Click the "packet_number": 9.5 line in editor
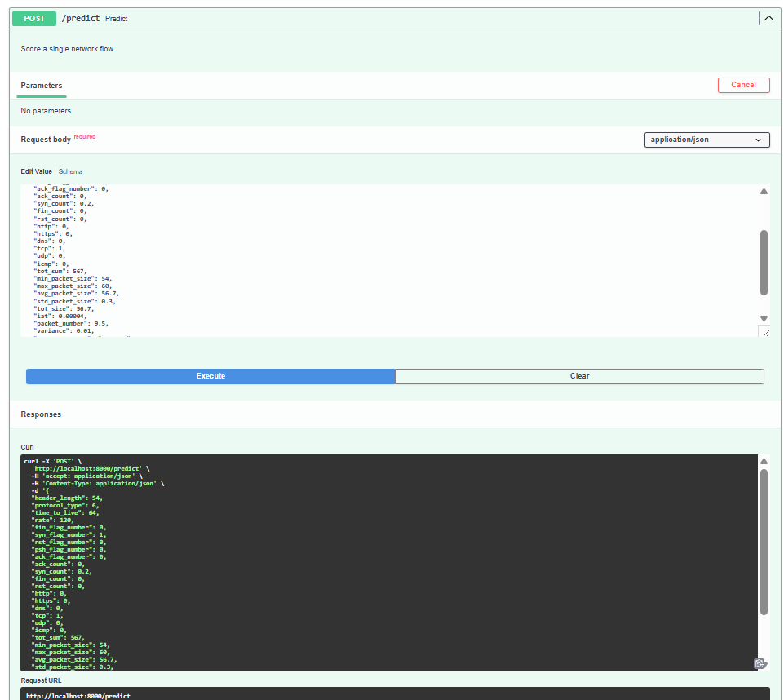 tap(71, 324)
